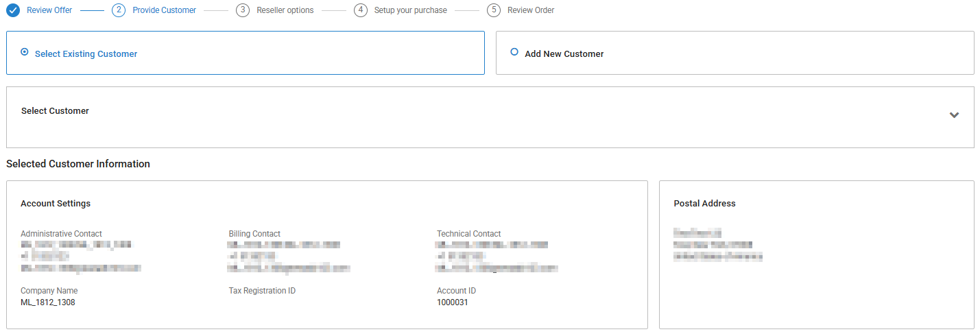Open Setup your purchase step label
The width and height of the screenshot is (980, 334).
coord(410,10)
